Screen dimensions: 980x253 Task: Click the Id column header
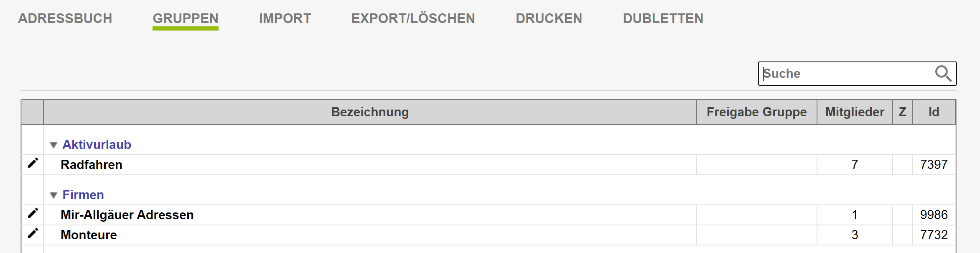pyautogui.click(x=934, y=112)
